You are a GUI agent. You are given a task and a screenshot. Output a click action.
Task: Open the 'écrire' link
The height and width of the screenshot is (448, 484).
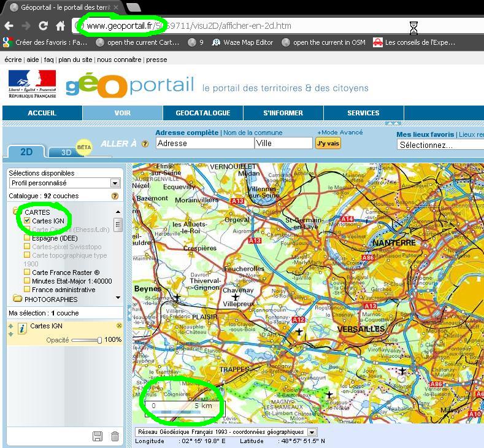pyautogui.click(x=13, y=60)
